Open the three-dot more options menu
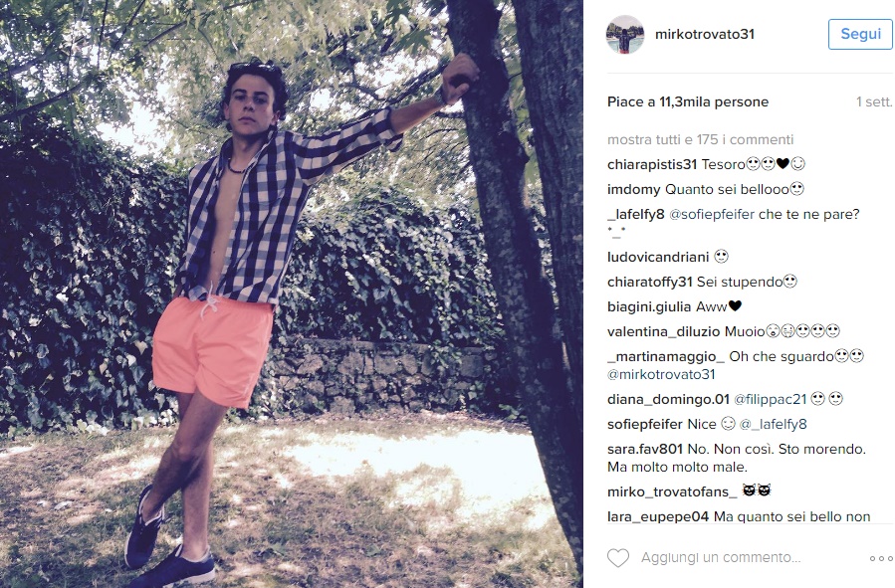 point(881,558)
